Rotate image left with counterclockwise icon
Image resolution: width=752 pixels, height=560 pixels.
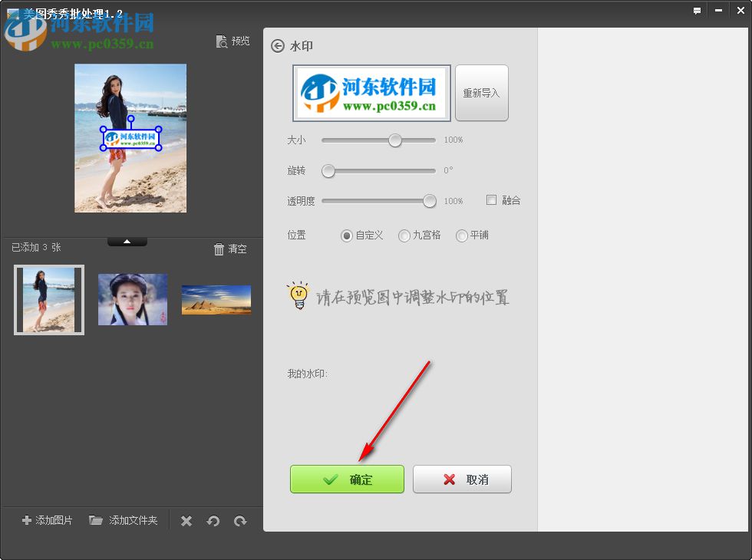pos(213,520)
